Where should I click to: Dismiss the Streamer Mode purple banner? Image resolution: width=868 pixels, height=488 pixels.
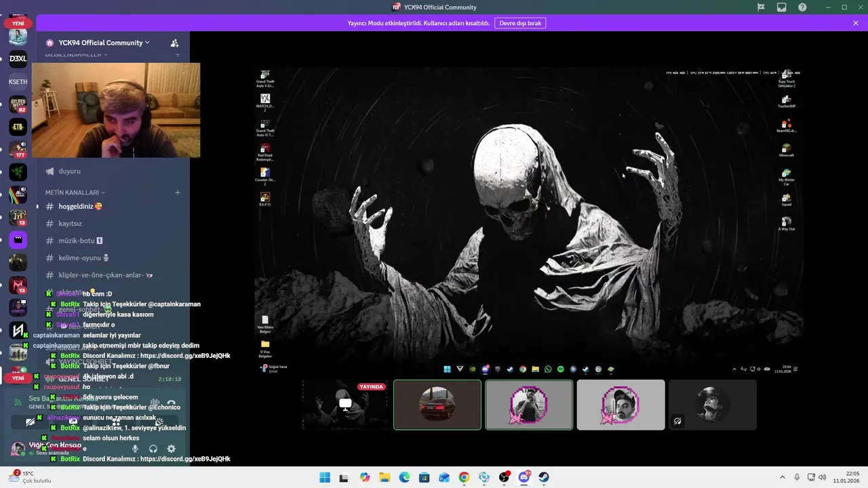[856, 23]
